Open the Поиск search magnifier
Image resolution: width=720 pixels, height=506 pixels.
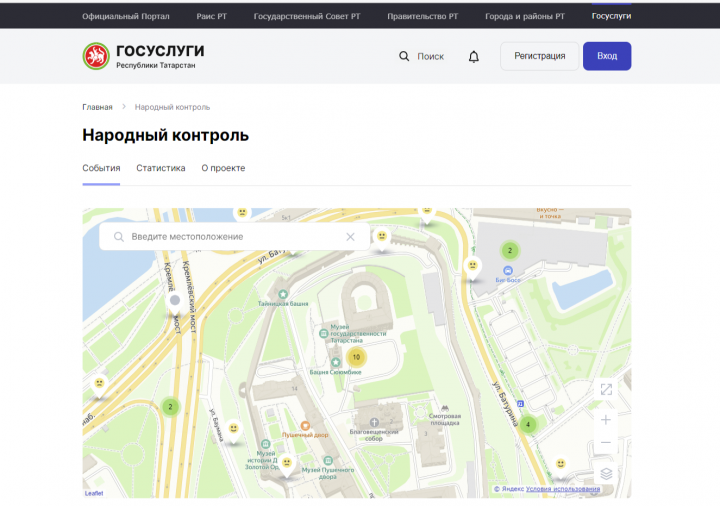point(404,56)
